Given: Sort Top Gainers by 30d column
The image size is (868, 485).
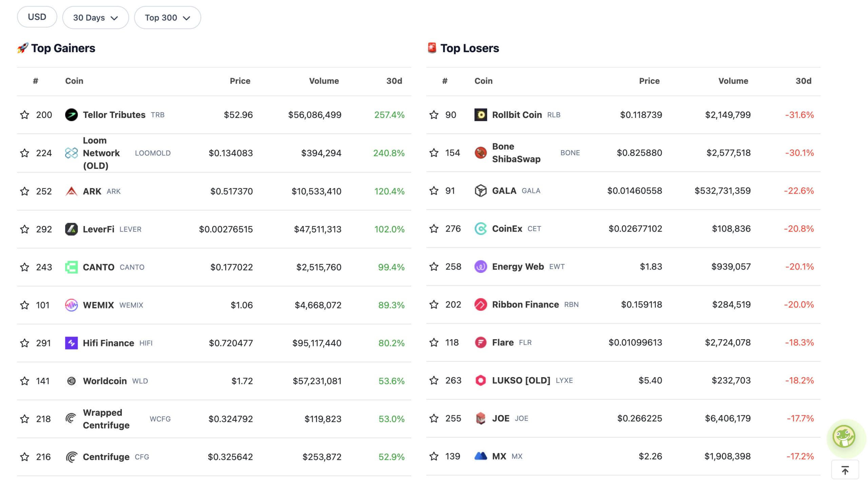Looking at the screenshot, I should pos(394,81).
